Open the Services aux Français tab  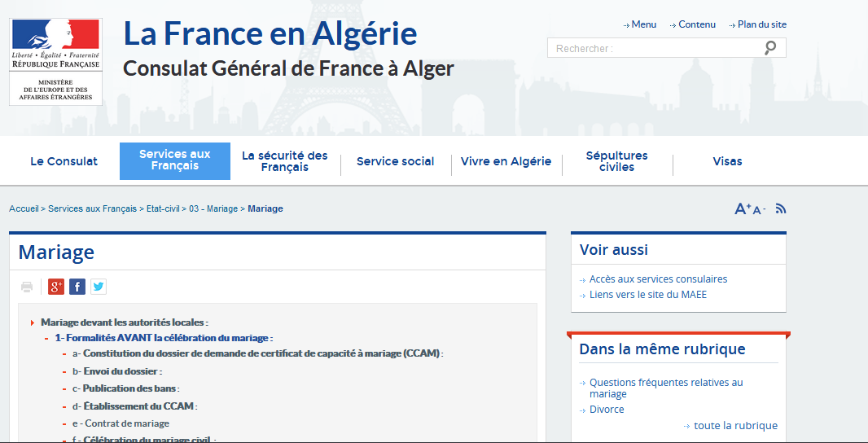[x=175, y=160]
